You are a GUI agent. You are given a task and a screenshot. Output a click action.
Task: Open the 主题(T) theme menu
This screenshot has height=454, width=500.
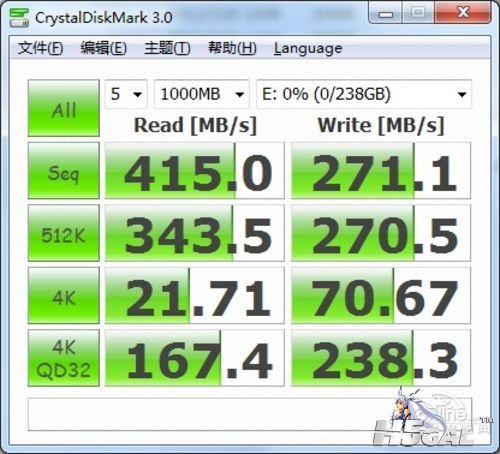pyautogui.click(x=167, y=48)
